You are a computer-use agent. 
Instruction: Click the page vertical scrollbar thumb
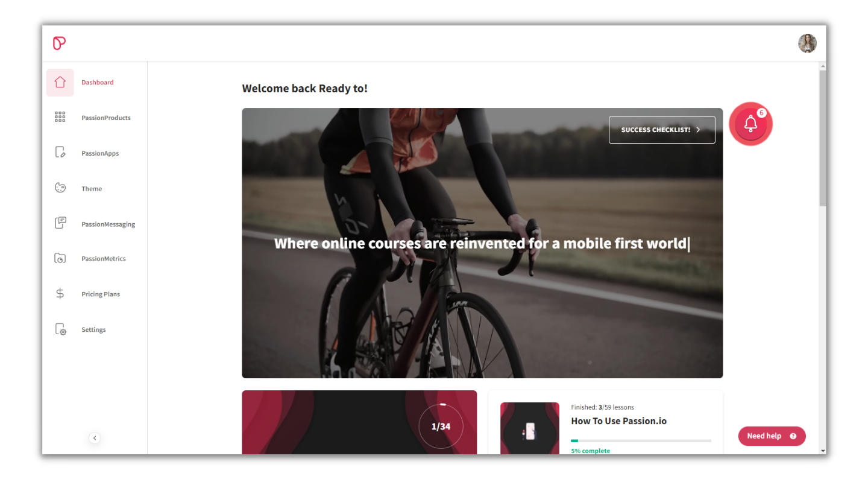[823, 138]
